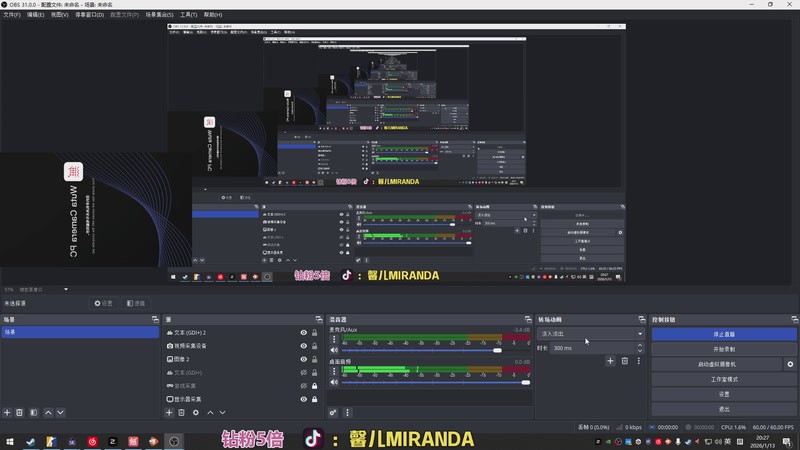The width and height of the screenshot is (800, 450).
Task: Open scene filters icon in Scenes panel
Action: pyautogui.click(x=34, y=412)
